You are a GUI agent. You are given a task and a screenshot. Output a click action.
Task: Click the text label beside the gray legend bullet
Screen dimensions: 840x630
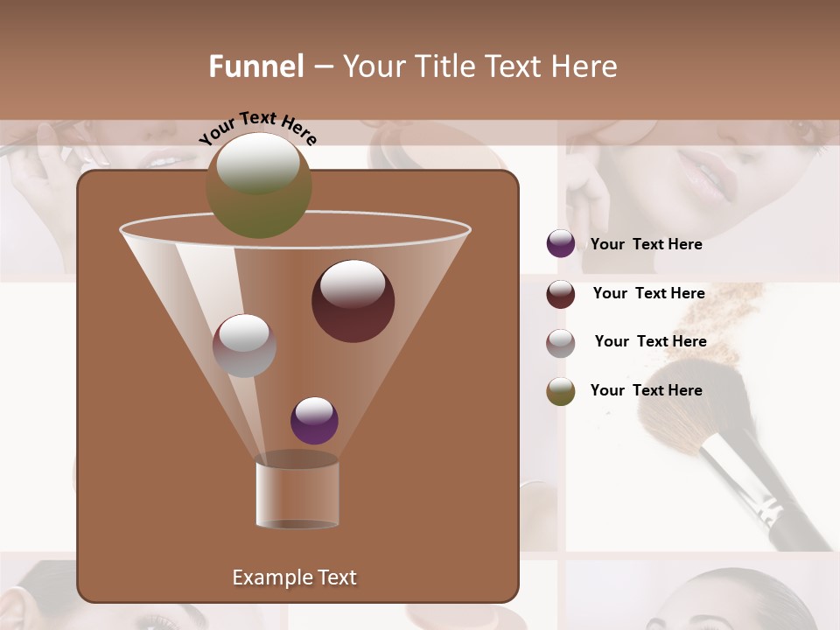point(650,342)
